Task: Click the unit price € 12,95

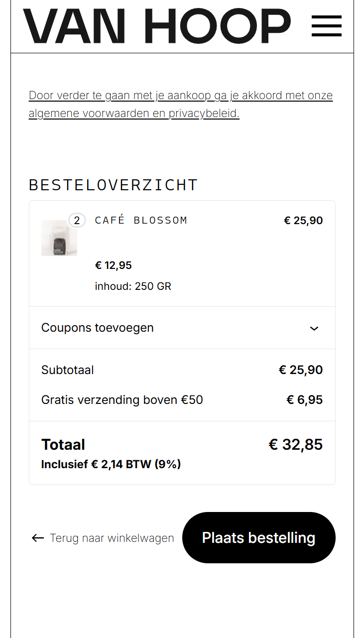Action: 114,265
